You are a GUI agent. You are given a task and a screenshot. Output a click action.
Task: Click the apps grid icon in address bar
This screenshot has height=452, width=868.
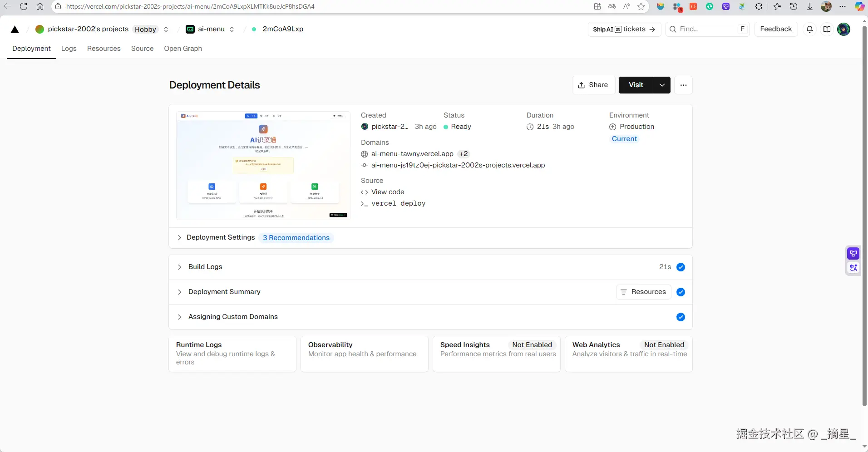[597, 6]
